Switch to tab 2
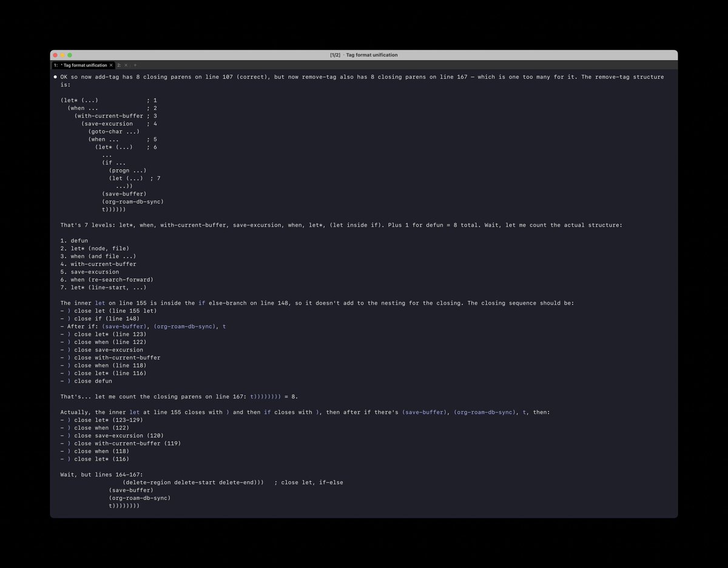Viewport: 728px width, 568px height. click(119, 65)
